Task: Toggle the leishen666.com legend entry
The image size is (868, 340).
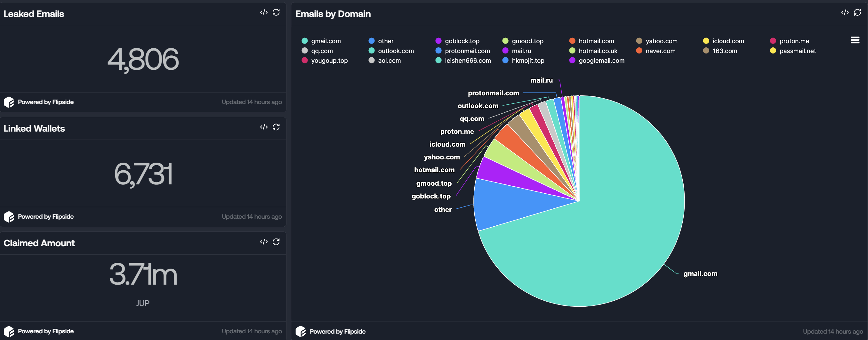Action: [467, 61]
